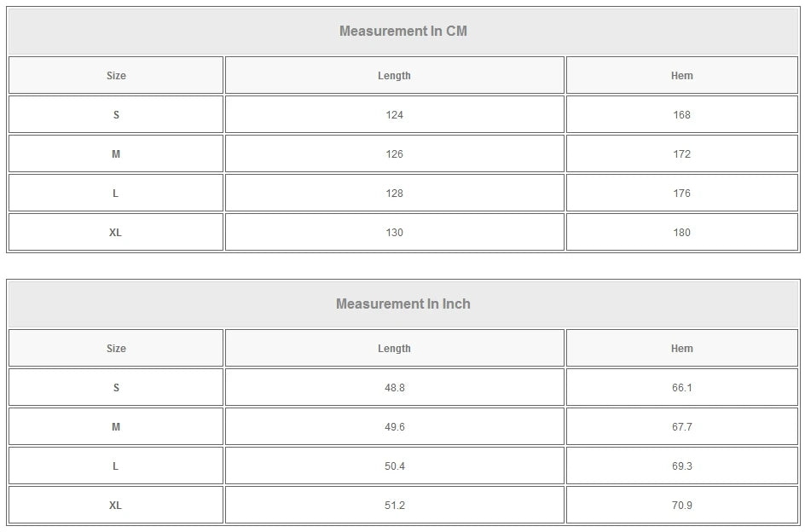Click the 70.9 hem value for XL

tap(682, 506)
